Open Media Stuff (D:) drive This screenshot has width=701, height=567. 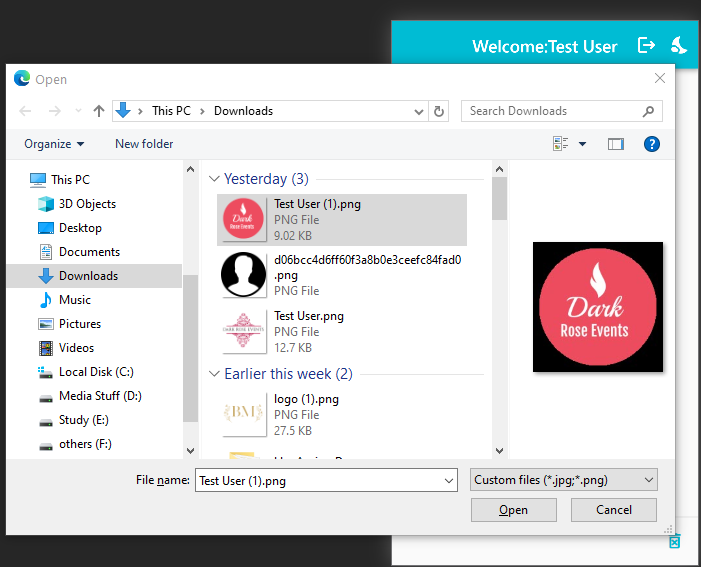click(x=100, y=396)
